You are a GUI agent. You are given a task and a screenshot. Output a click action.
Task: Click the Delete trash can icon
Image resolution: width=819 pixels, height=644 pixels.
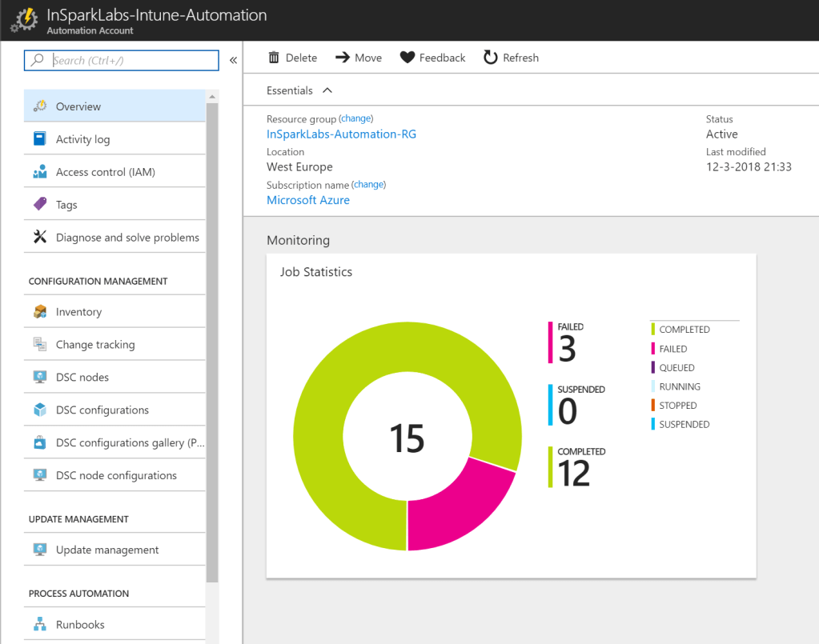point(274,58)
